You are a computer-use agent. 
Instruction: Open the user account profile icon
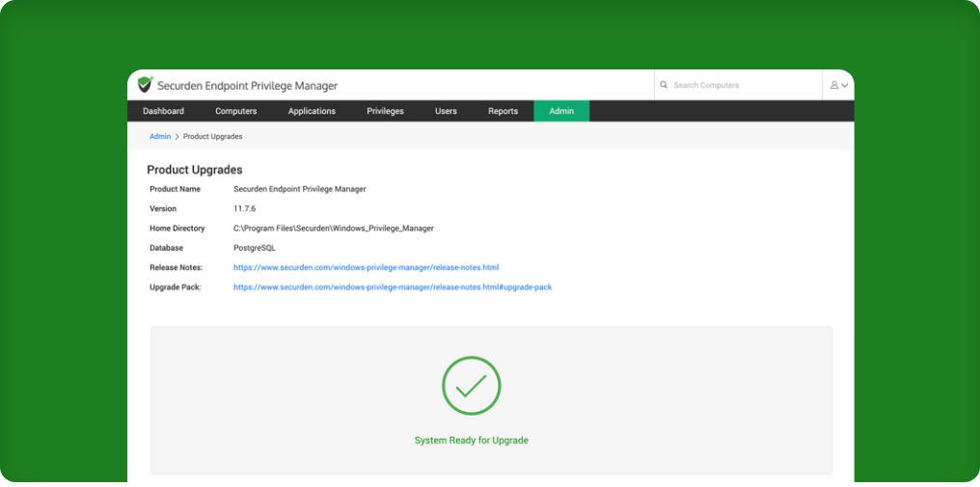coord(833,85)
